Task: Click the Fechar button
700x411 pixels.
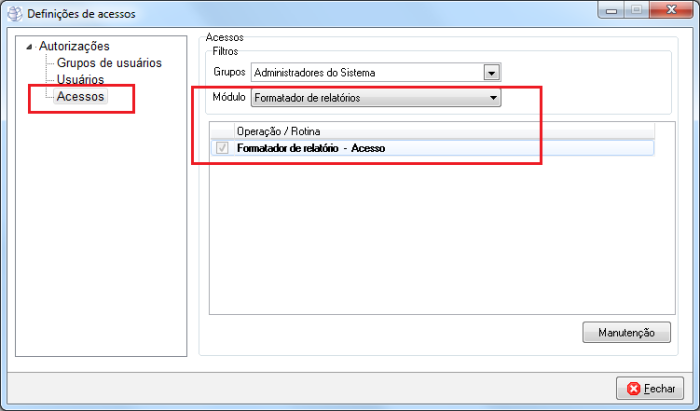Action: click(650, 388)
